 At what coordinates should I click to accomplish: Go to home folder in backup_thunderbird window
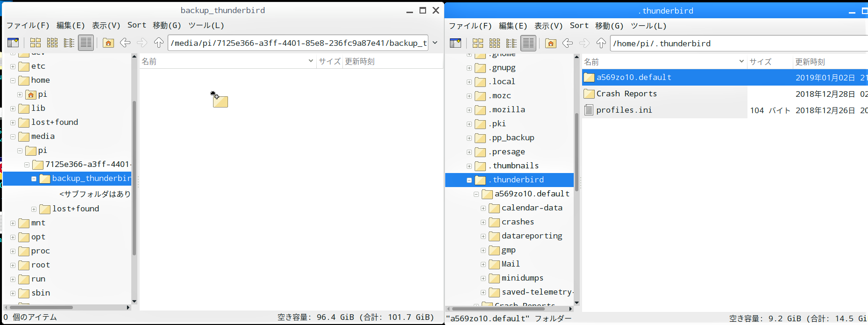pyautogui.click(x=108, y=43)
